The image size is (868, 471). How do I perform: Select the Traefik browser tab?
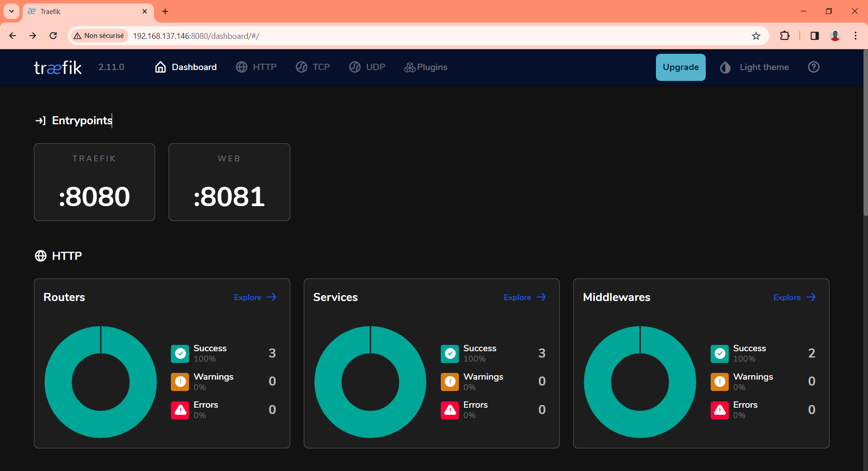click(x=81, y=11)
